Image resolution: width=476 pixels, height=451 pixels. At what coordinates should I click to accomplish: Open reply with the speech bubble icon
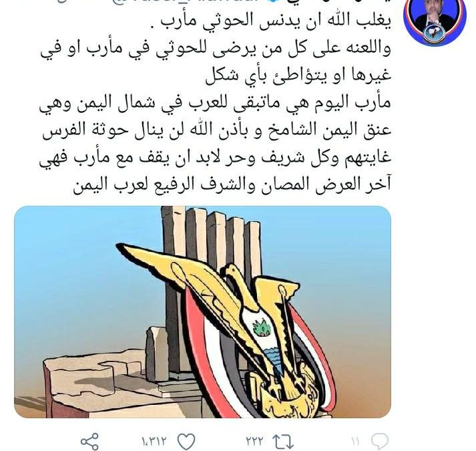pos(379,441)
